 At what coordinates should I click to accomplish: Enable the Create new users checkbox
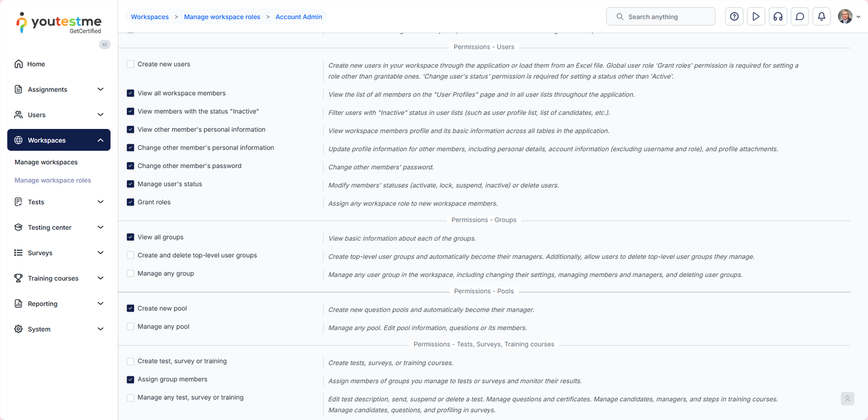pos(131,64)
